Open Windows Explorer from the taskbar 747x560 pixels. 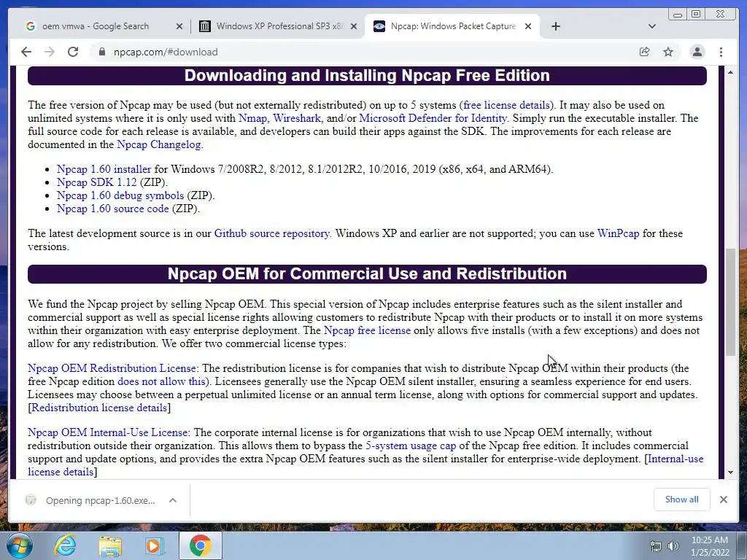click(x=110, y=546)
